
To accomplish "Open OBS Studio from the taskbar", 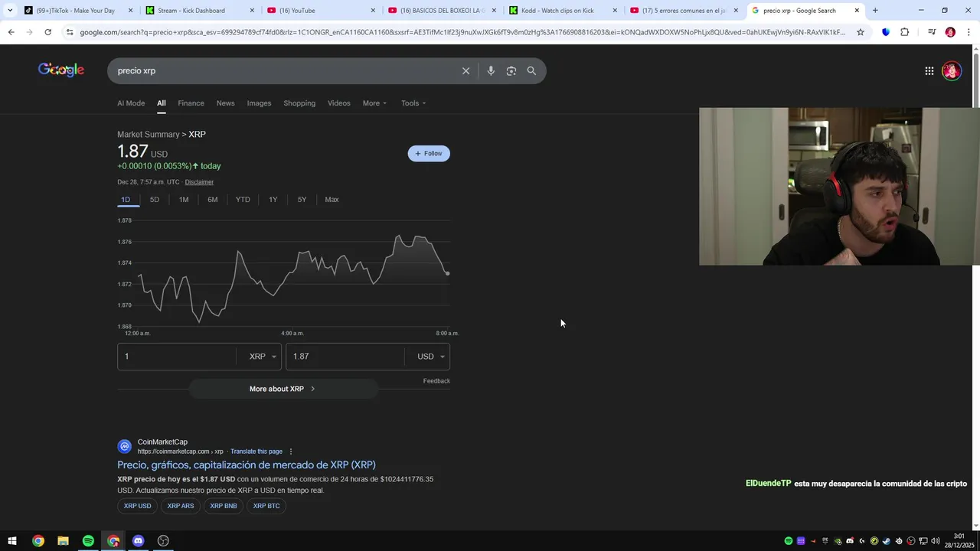I will click(163, 541).
